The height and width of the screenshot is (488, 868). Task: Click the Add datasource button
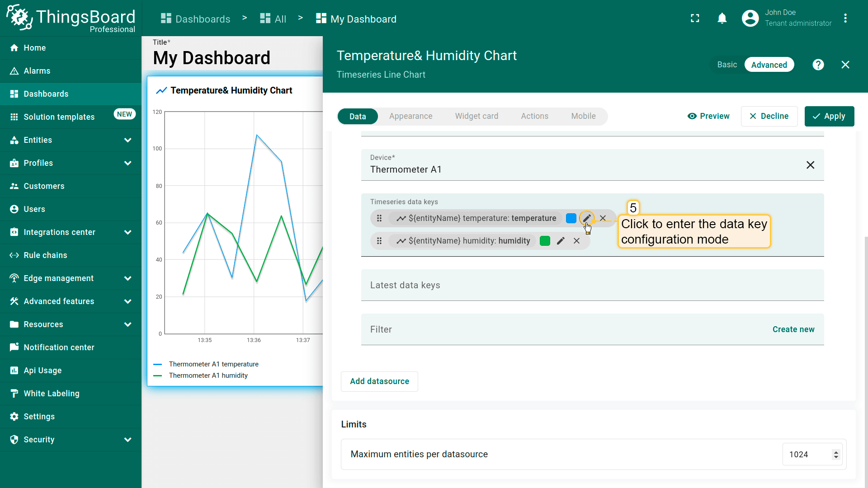(379, 381)
